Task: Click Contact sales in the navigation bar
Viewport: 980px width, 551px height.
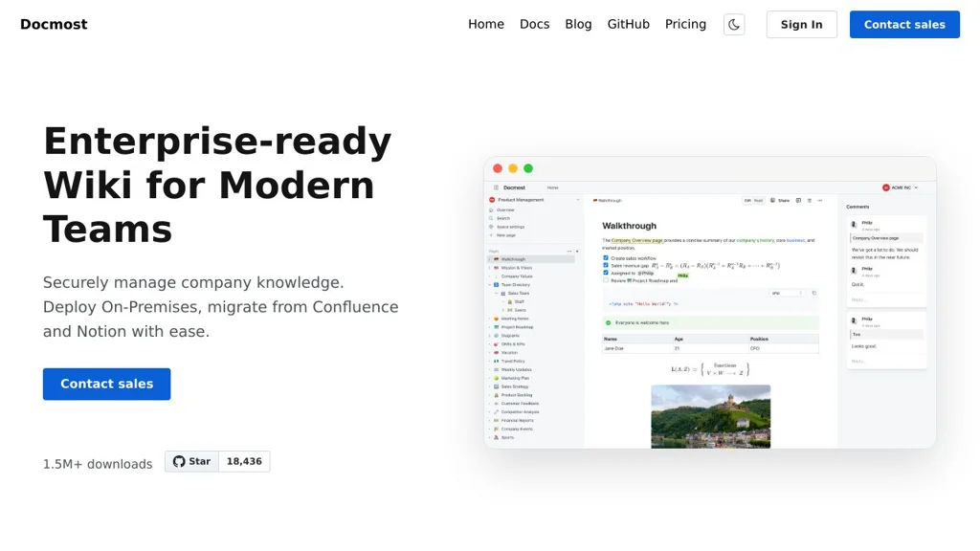Action: [x=904, y=24]
